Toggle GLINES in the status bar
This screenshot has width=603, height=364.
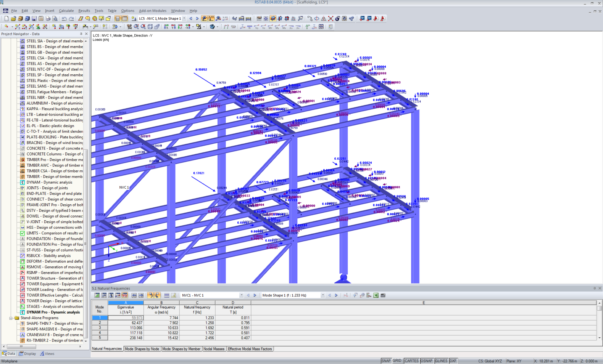[x=441, y=361]
